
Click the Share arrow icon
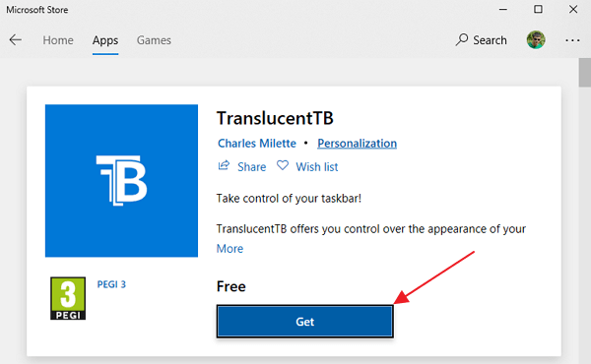pyautogui.click(x=224, y=165)
